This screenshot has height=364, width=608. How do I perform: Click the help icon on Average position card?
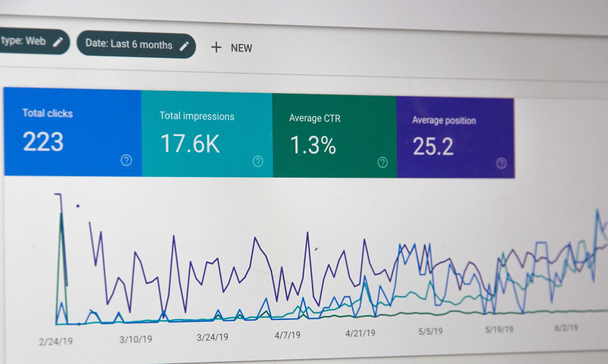pos(501,163)
